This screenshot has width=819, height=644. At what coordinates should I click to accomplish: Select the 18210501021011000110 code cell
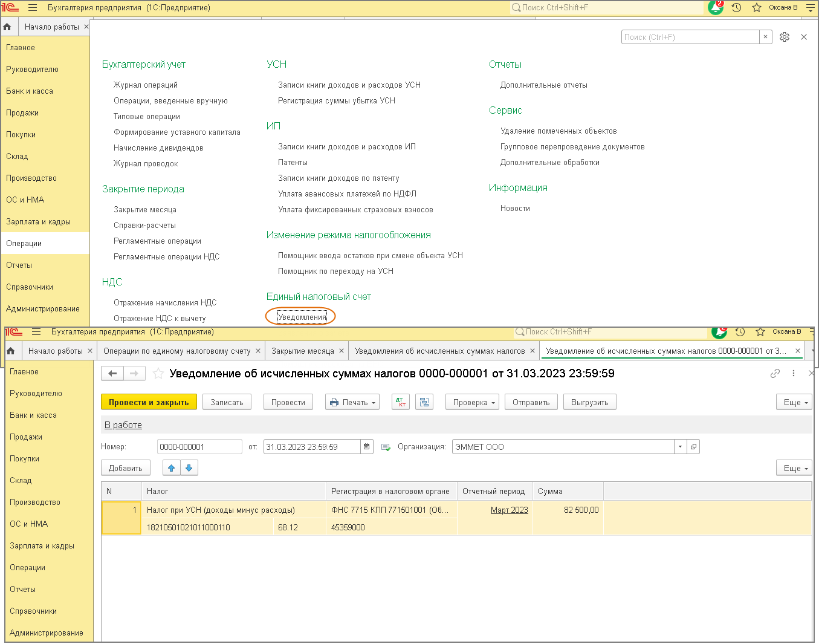[x=207, y=527]
